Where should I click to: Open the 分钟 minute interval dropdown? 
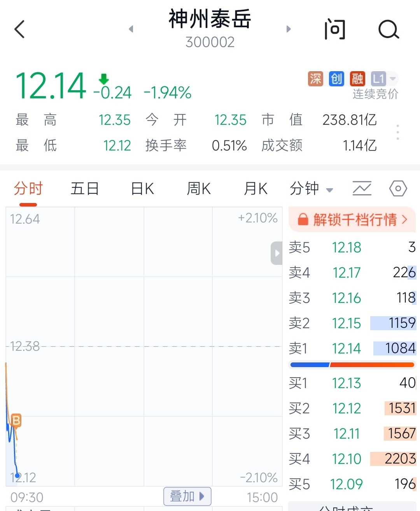tap(311, 189)
